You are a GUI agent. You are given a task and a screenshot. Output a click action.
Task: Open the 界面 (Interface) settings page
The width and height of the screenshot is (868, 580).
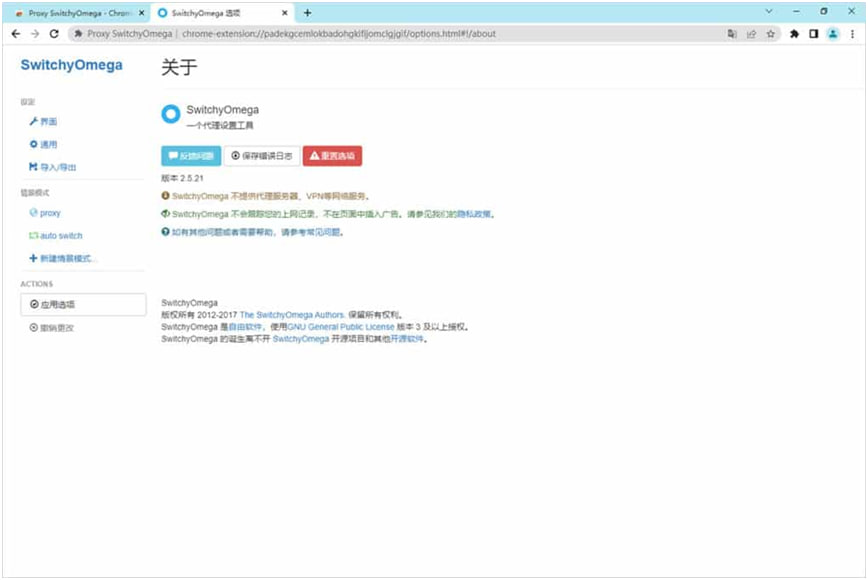[48, 121]
